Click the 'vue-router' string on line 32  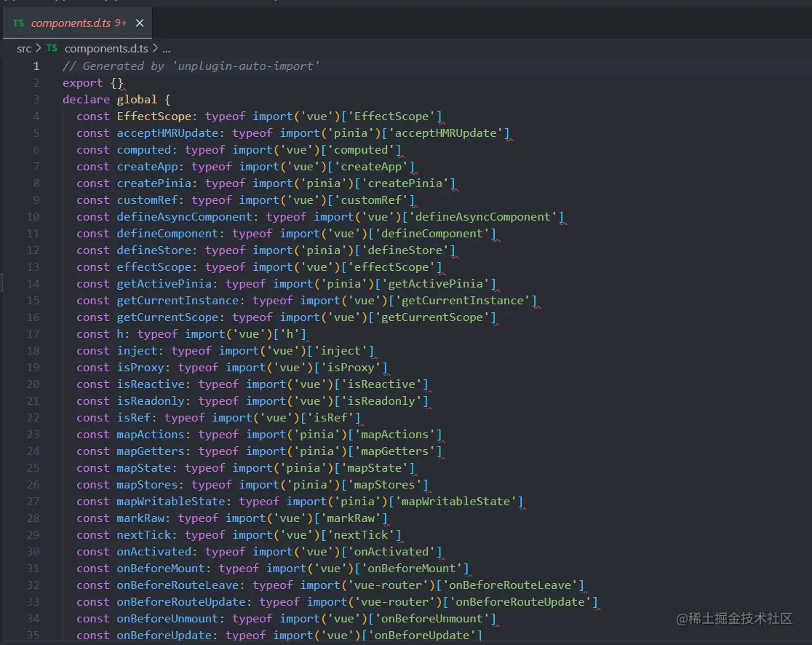tap(389, 585)
